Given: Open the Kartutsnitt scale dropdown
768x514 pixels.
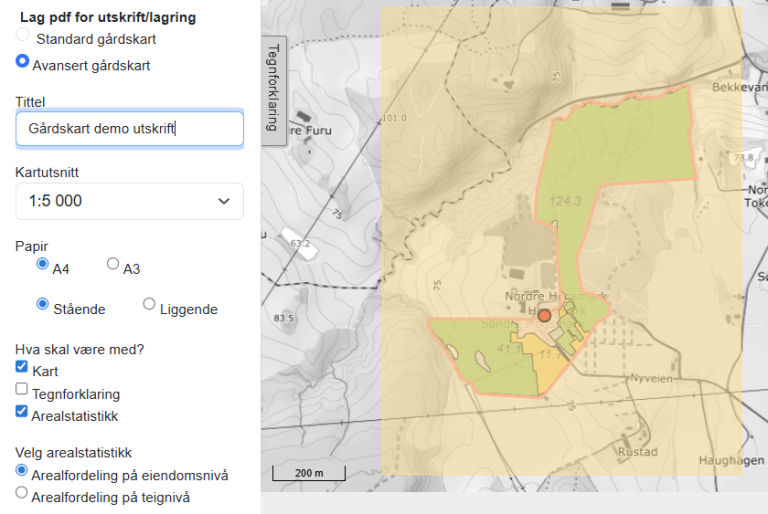Looking at the screenshot, I should [129, 201].
